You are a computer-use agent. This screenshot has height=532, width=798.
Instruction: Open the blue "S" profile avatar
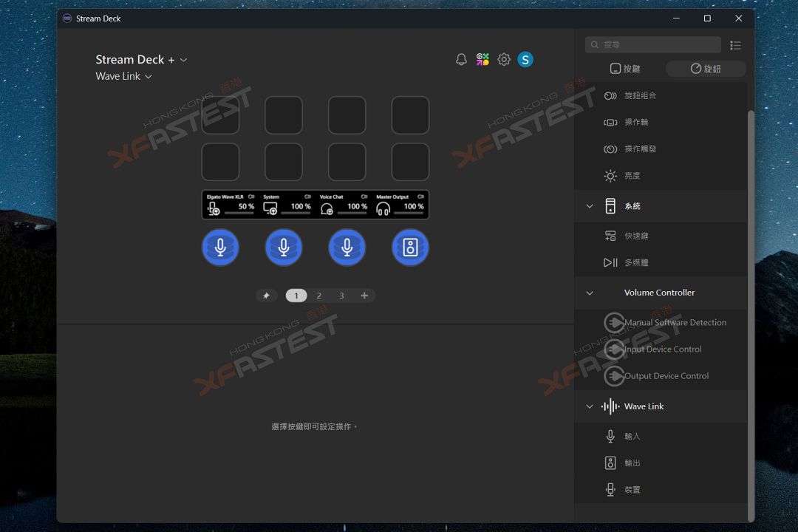(x=525, y=60)
